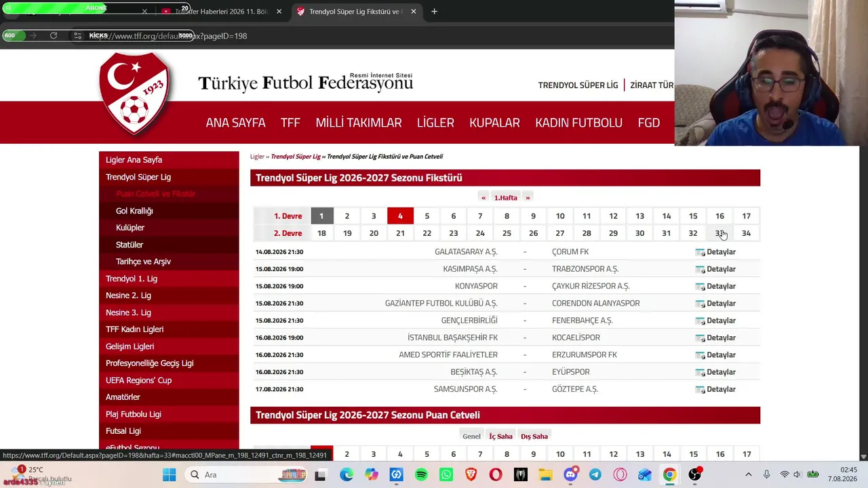
Task: Open WhatsApp from taskbar
Action: pos(446,474)
